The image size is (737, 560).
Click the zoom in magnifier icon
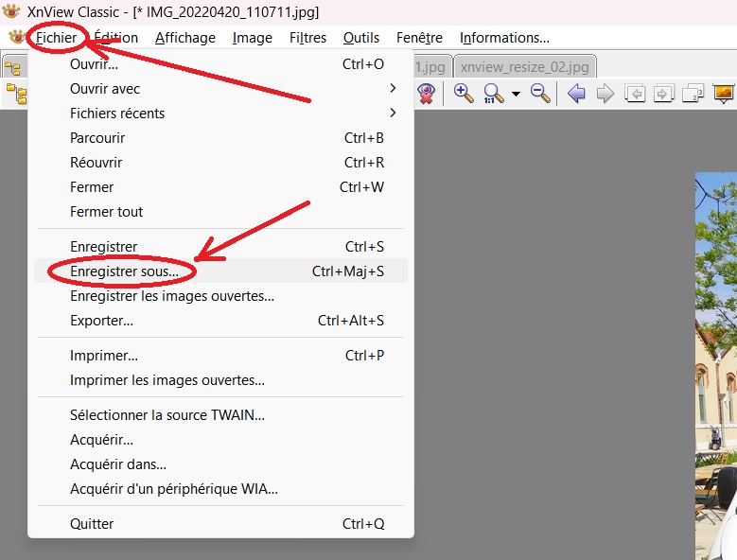tap(463, 93)
